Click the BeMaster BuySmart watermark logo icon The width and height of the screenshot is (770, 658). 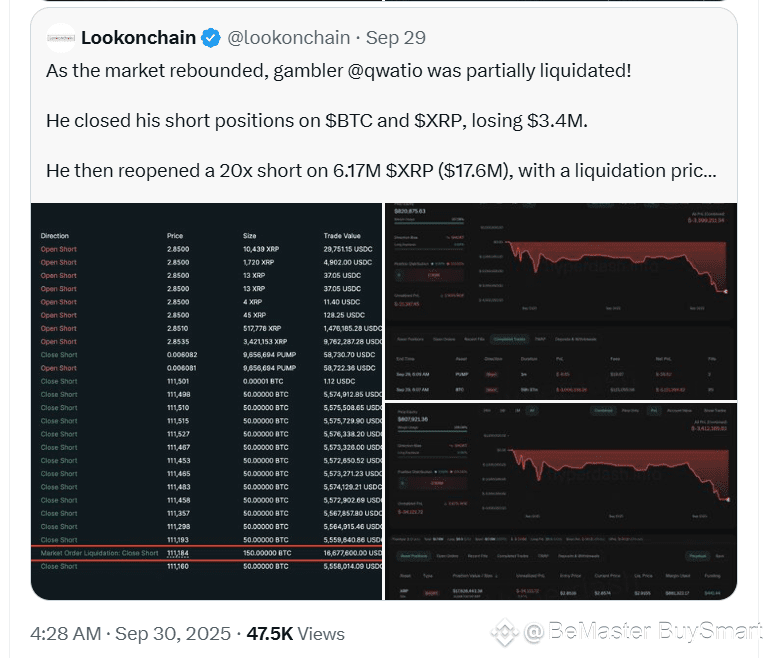pyautogui.click(x=504, y=632)
